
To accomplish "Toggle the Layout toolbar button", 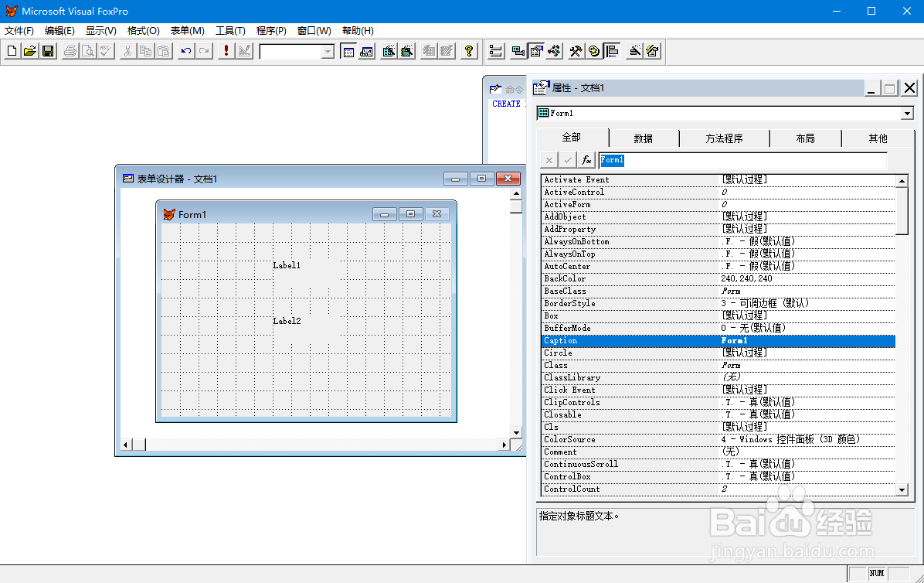I will (x=613, y=51).
